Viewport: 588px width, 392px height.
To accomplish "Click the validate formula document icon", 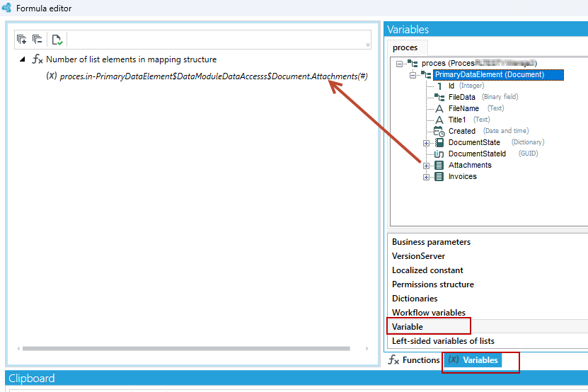I will coord(57,40).
